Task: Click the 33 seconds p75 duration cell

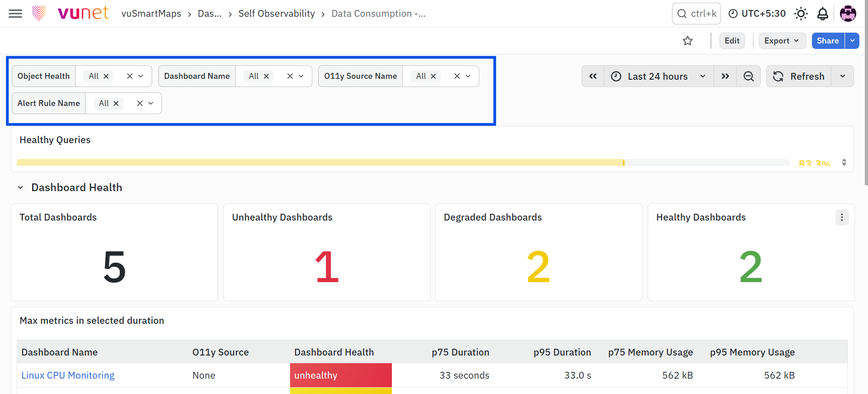Action: (x=464, y=375)
